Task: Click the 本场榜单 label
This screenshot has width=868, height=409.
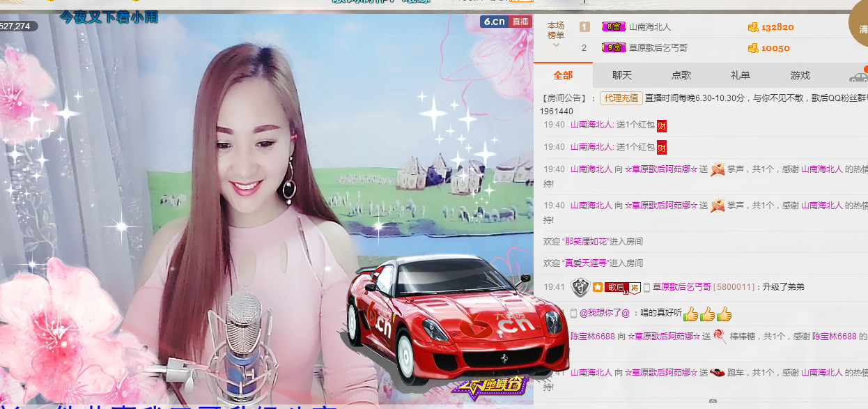Action: pyautogui.click(x=556, y=30)
